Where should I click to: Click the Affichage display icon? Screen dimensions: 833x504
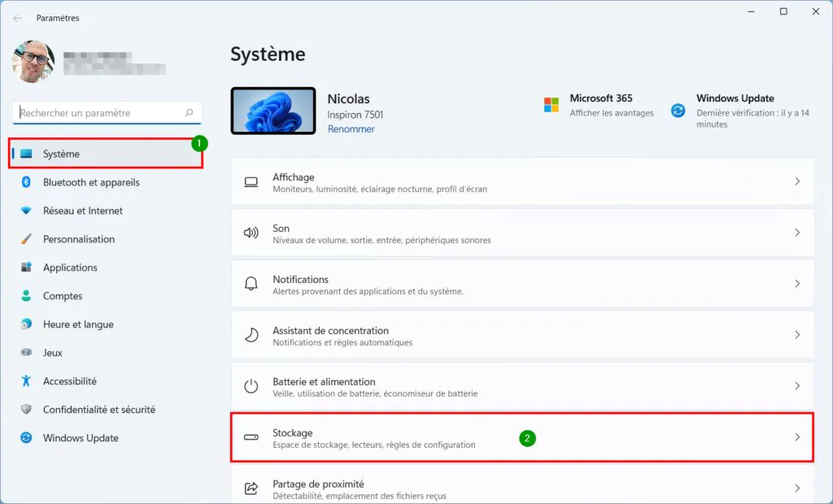pyautogui.click(x=251, y=182)
